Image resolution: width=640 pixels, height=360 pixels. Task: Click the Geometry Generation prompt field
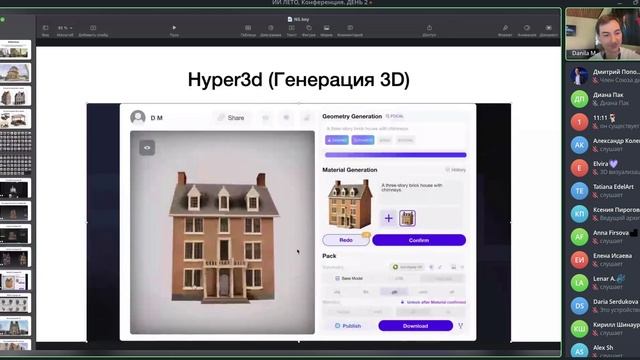coord(395,129)
